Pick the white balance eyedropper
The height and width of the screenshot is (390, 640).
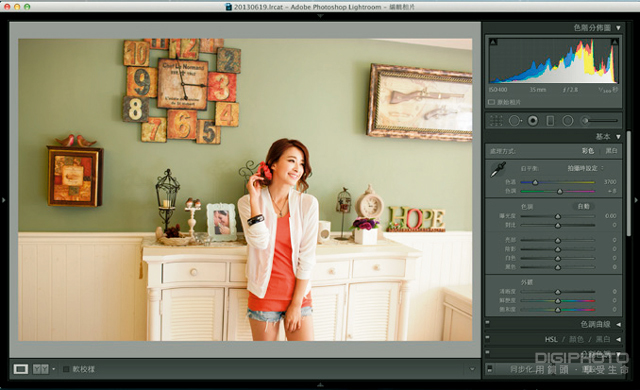point(498,169)
